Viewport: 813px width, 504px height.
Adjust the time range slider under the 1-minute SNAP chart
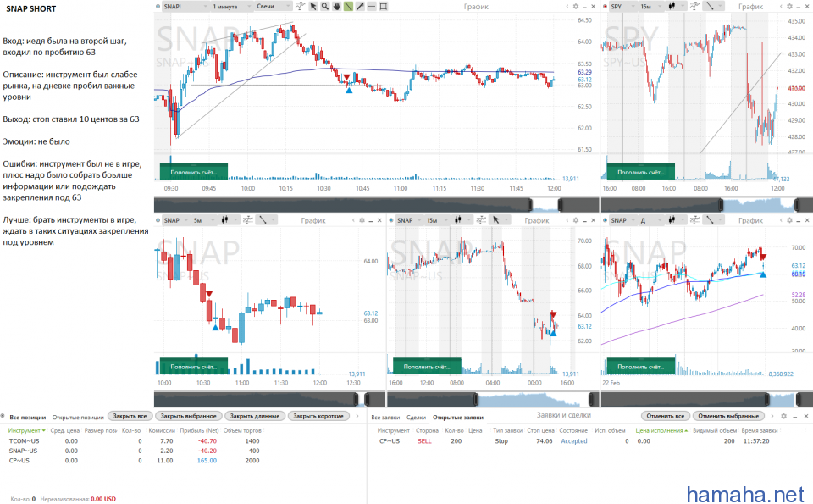(377, 204)
